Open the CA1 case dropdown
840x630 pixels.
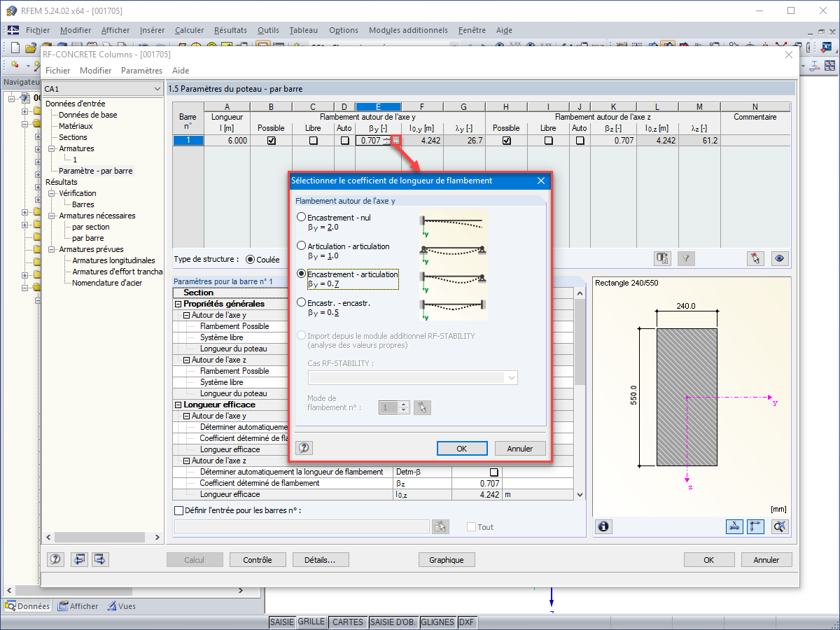point(157,89)
